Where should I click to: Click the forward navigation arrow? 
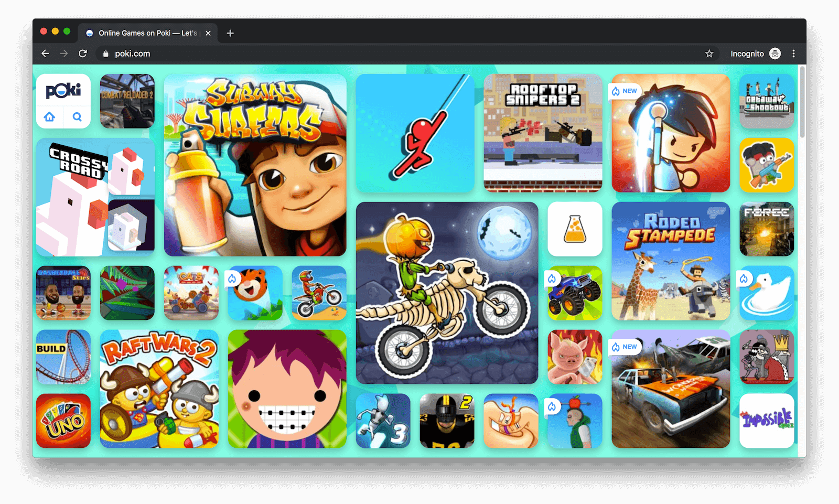tap(64, 53)
